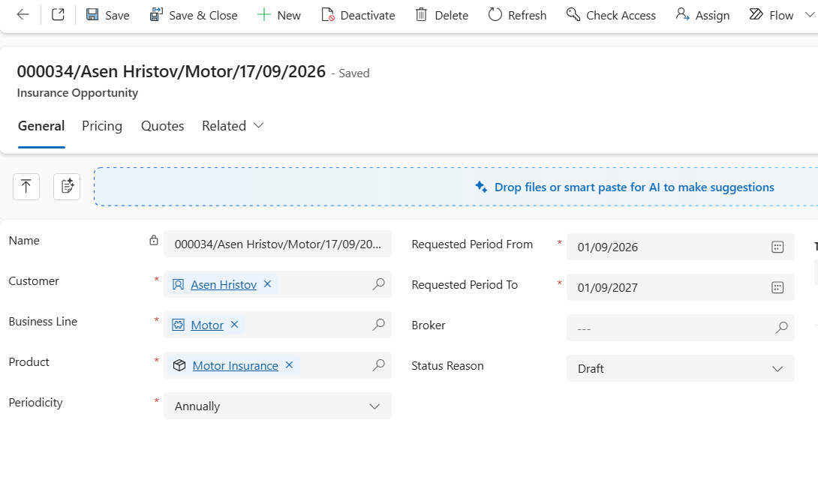Create a New record
This screenshot has height=504, width=818.
pyautogui.click(x=279, y=15)
